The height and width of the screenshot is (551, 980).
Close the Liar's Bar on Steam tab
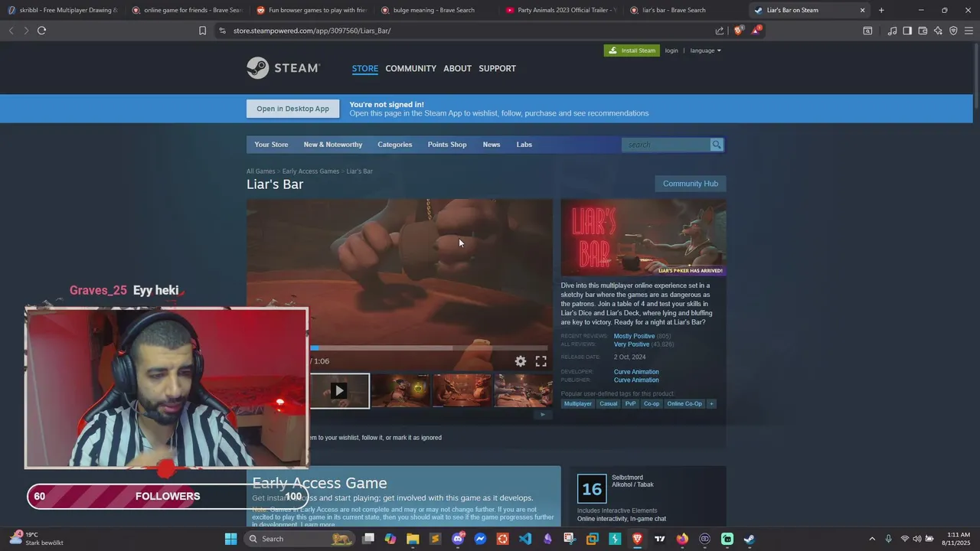862,10
